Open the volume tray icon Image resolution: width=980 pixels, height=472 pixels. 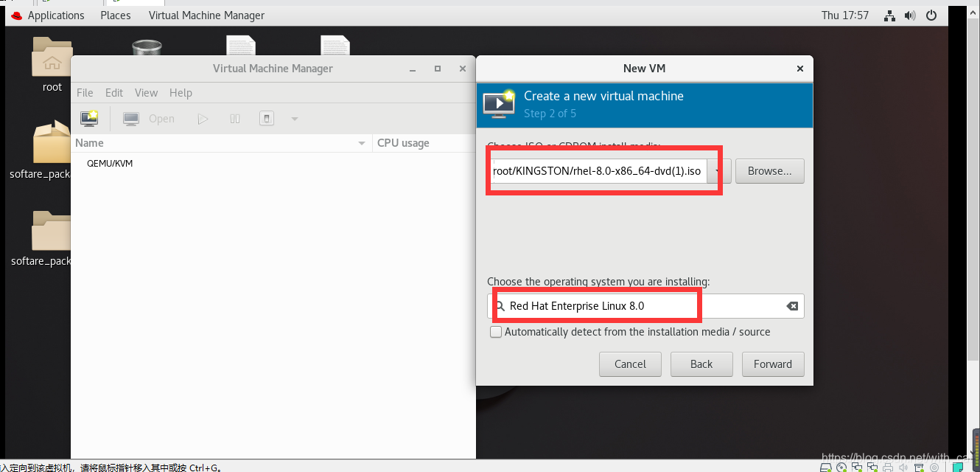tap(910, 15)
